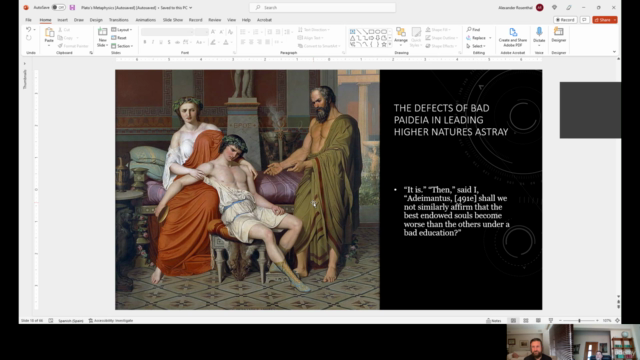The width and height of the screenshot is (640, 360).
Task: Click the Comments icon near Share
Action: 584,20
